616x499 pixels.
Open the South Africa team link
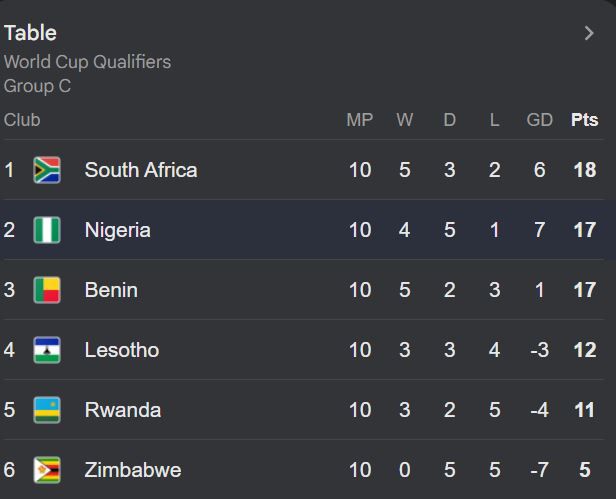tap(141, 170)
